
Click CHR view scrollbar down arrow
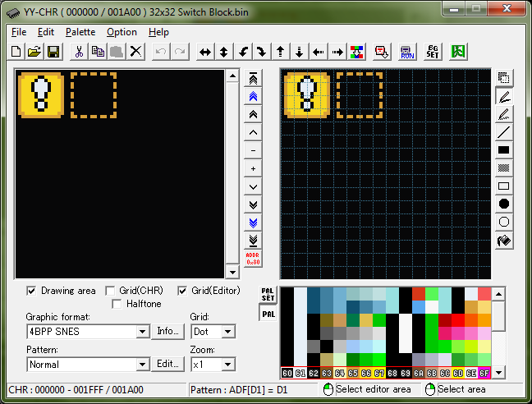tap(232, 272)
